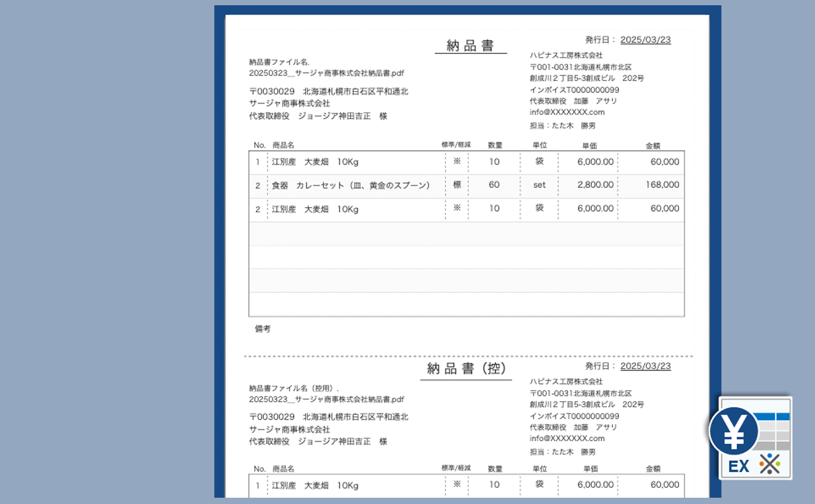Click the 商品名 column header in the top table
Viewport: 815px width, 504px height.
[x=283, y=145]
